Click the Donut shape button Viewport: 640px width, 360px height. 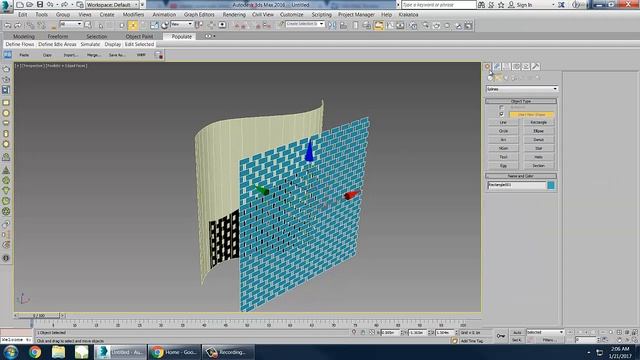538,140
